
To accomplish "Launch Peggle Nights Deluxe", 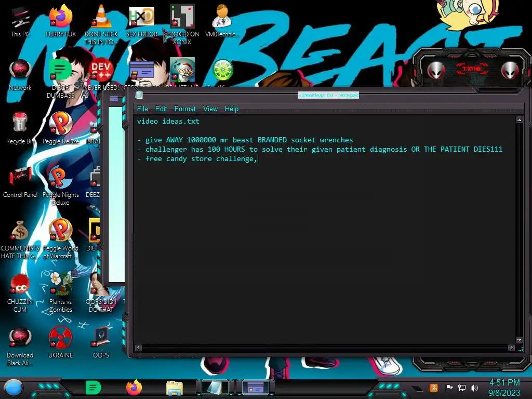I will tap(60, 185).
